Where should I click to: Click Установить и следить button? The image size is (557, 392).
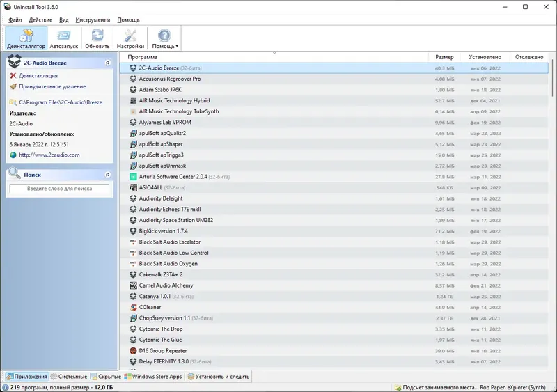(x=219, y=377)
